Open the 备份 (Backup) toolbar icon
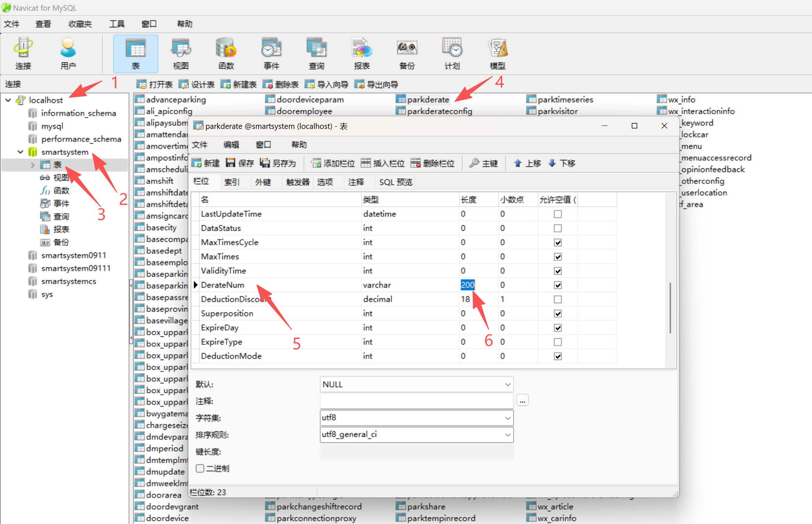Screen dimensions: 812x524 coord(407,54)
